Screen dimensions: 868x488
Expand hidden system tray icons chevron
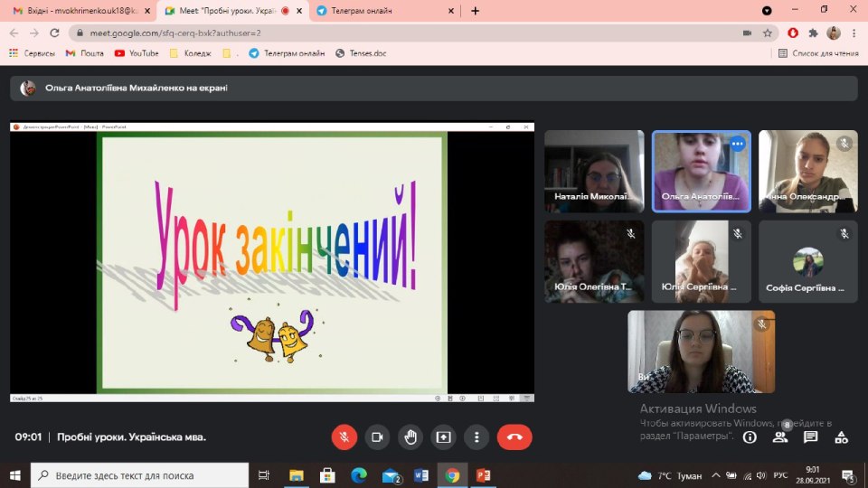(716, 474)
